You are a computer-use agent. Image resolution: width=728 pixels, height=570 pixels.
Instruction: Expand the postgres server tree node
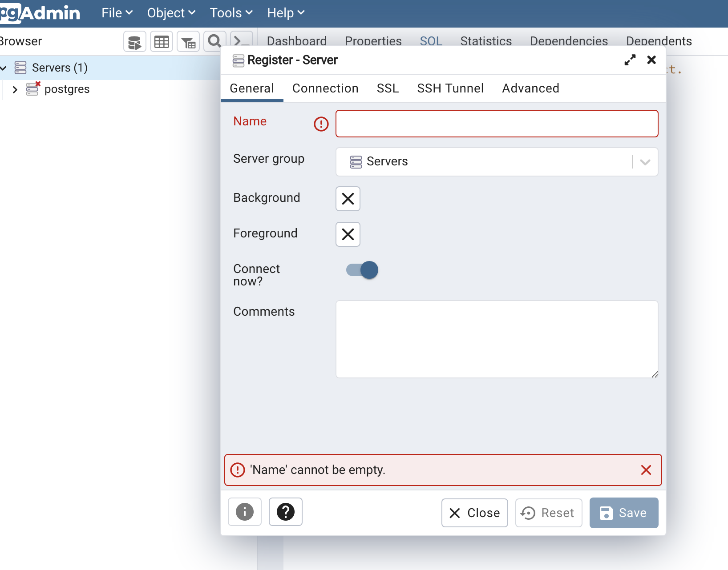pyautogui.click(x=15, y=89)
